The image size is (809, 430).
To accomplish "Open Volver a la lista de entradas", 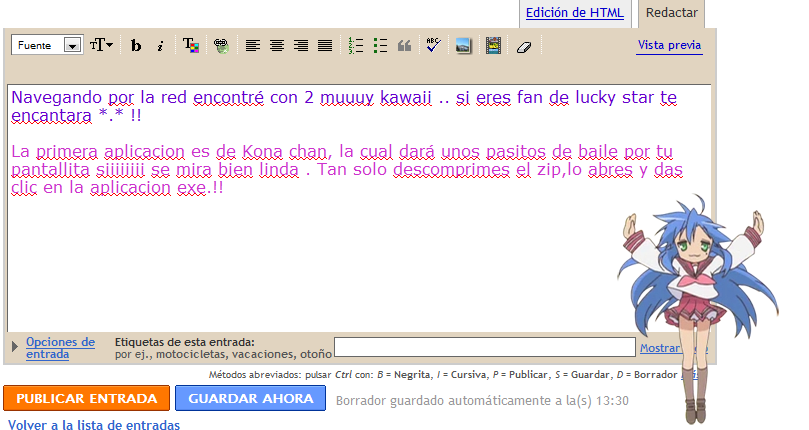I will 94,425.
